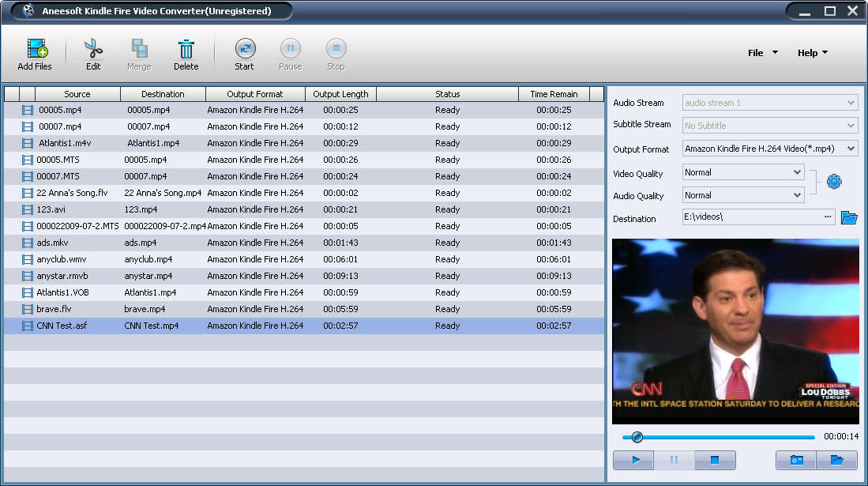Select the 00007.mp4 source file

(60, 126)
